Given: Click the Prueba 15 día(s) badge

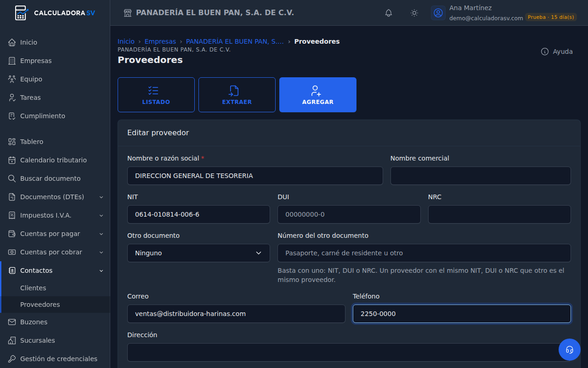Looking at the screenshot, I should point(551,17).
